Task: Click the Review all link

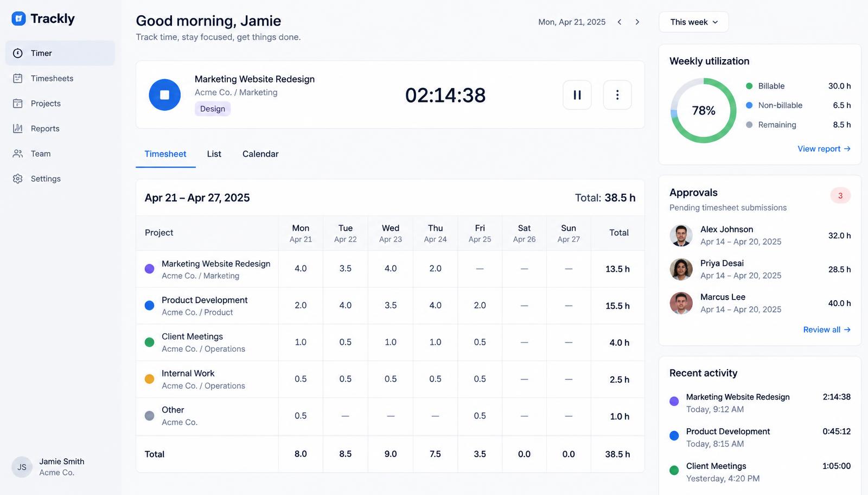Action: 827,329
